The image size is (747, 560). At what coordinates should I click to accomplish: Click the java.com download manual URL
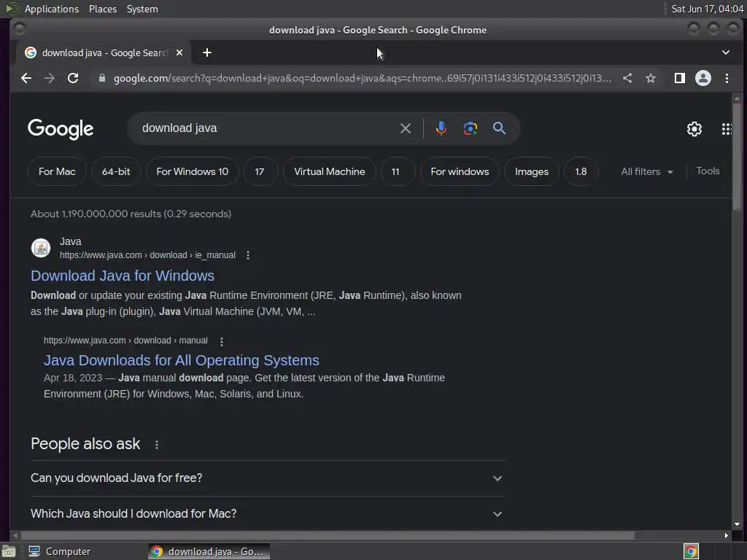pos(125,341)
